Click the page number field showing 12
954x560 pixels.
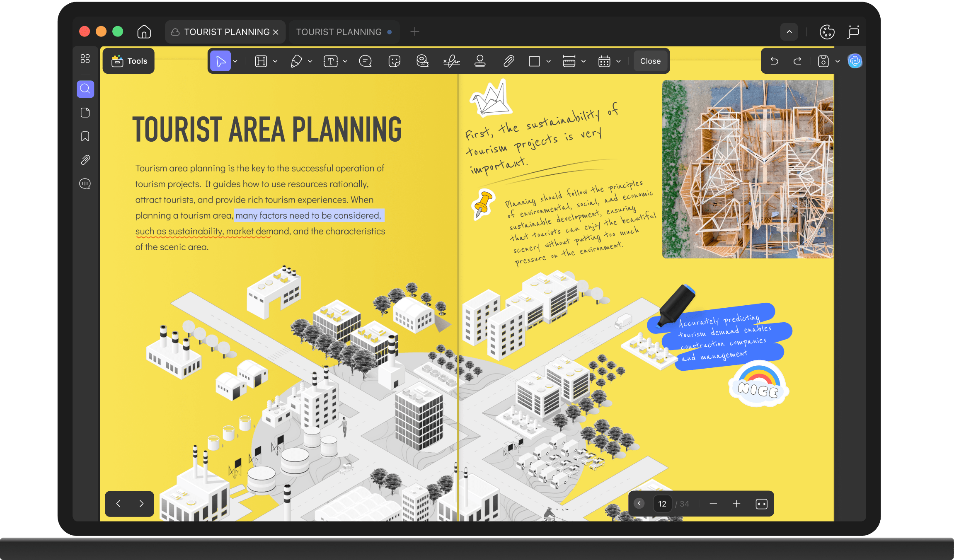pos(662,504)
